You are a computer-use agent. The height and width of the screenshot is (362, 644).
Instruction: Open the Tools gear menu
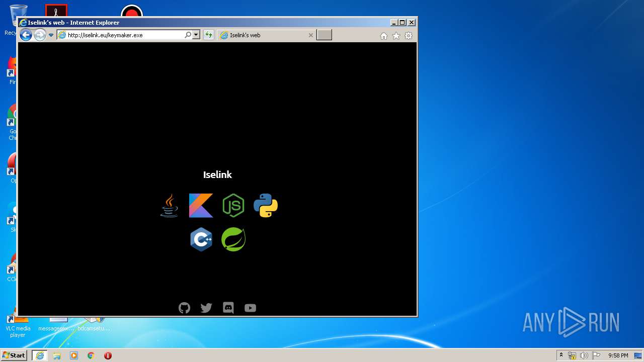point(409,36)
